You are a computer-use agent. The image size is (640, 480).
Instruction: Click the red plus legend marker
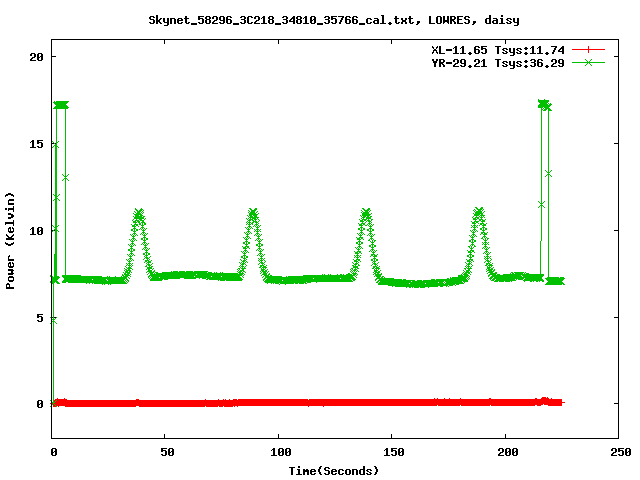pyautogui.click(x=588, y=50)
